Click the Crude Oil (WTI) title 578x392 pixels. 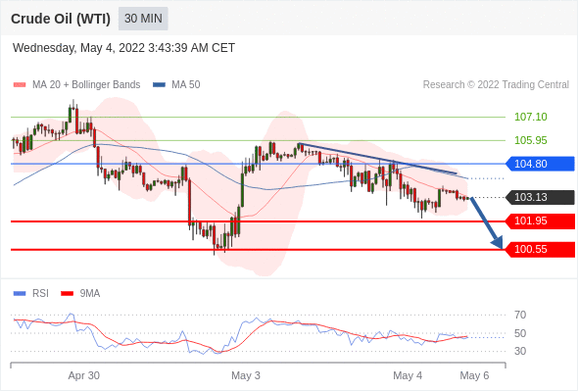pyautogui.click(x=61, y=19)
